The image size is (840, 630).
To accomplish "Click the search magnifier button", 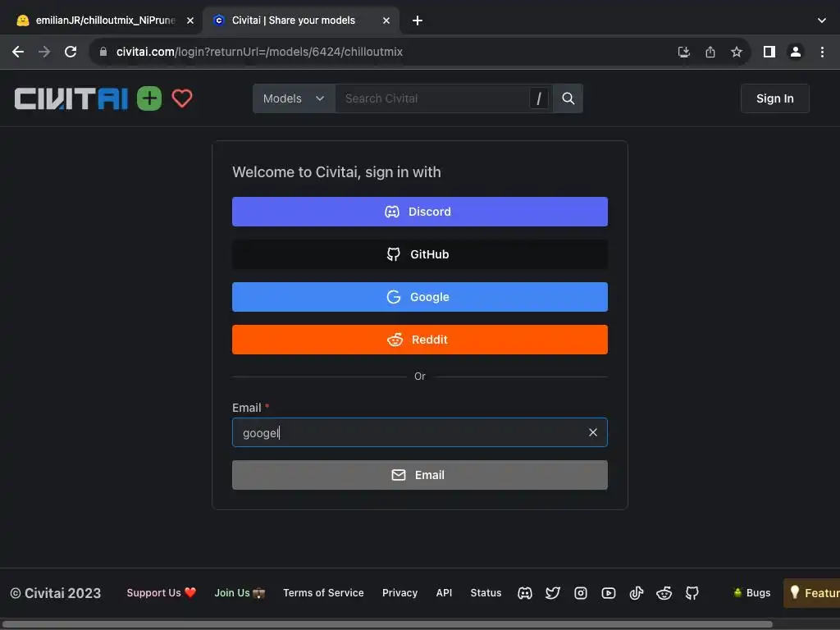I will [x=568, y=98].
